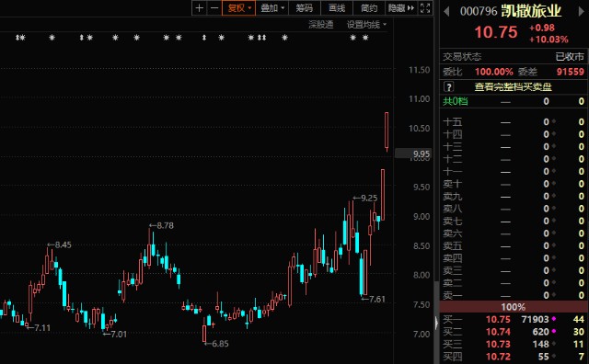Screen dimensions: 589x364
Task: Click the 7.61 low price annotation
Action: click(374, 299)
